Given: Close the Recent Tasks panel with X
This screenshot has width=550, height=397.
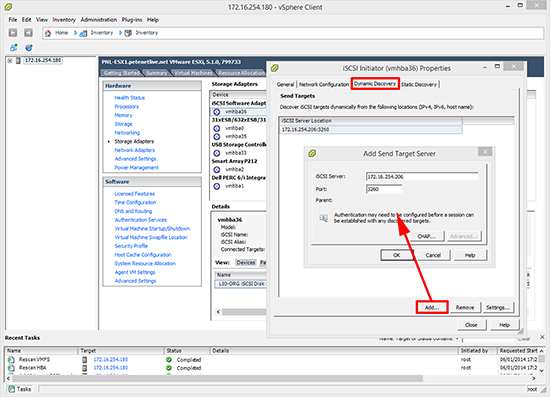Looking at the screenshot, I should [542, 337].
